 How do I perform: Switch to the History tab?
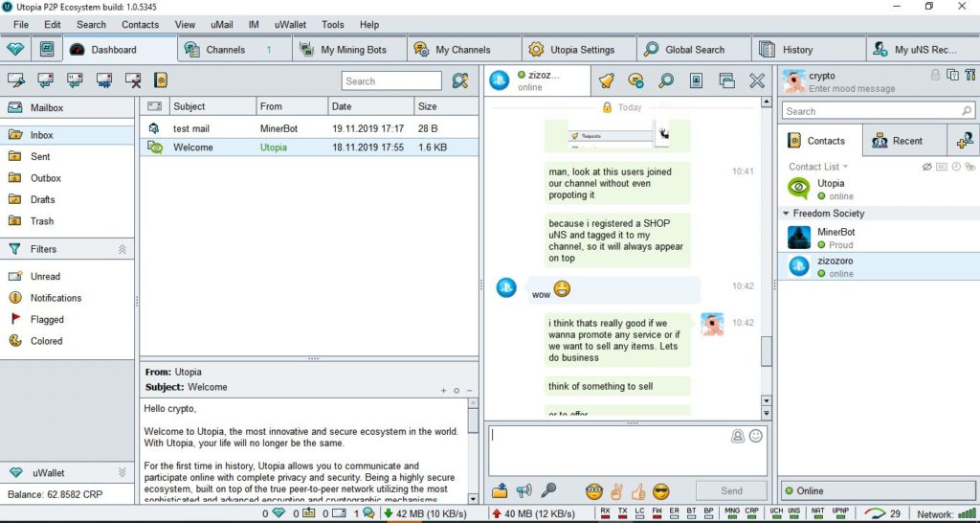[809, 50]
